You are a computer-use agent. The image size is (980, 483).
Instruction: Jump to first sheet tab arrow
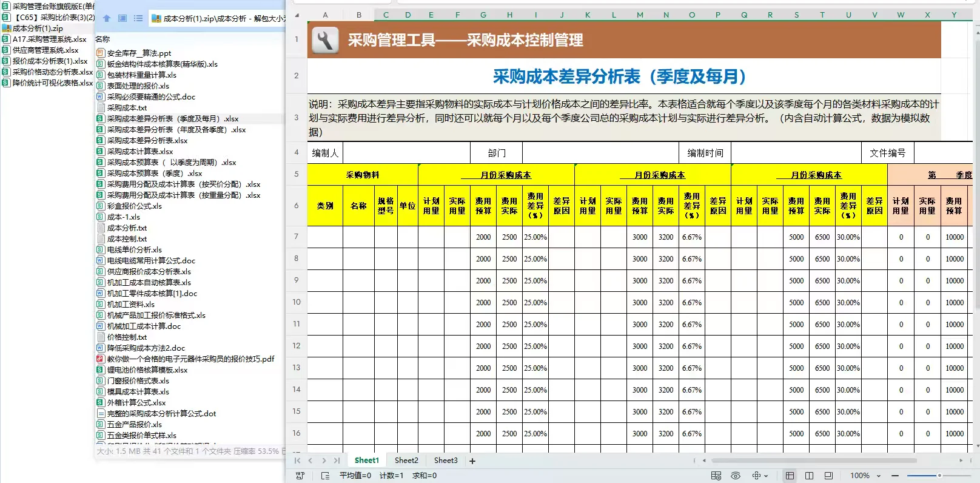point(298,461)
